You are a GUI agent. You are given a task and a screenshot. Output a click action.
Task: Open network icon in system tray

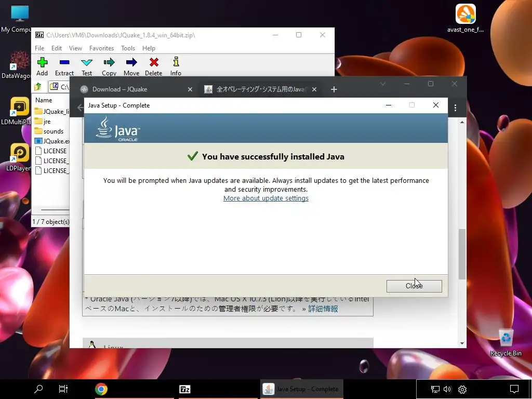tap(435, 389)
